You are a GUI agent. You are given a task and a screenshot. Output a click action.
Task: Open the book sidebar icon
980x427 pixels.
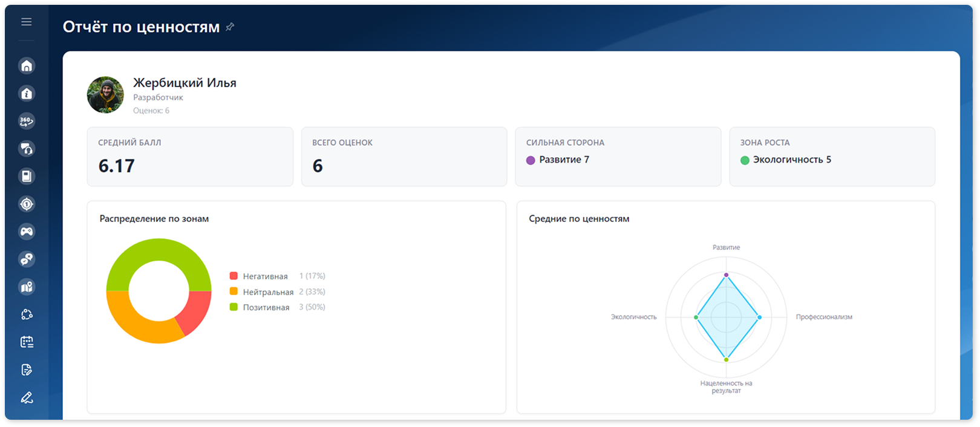[27, 177]
